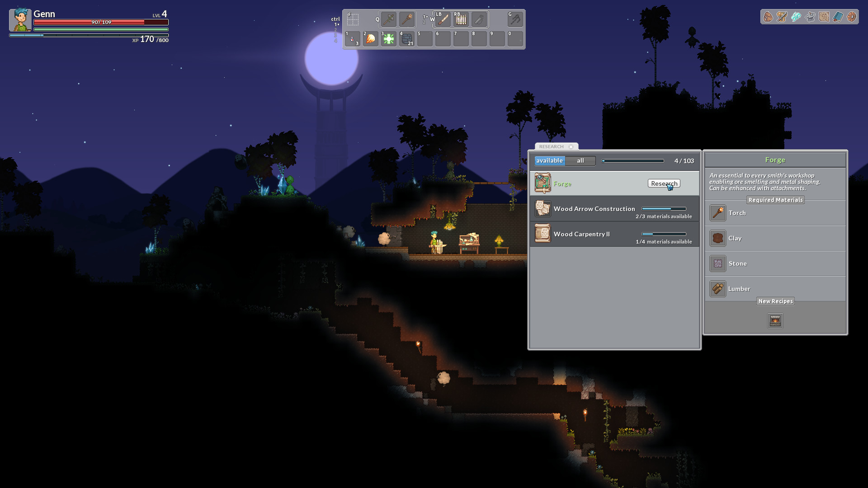
Task: Select the grappling hook in the G slot
Action: [x=515, y=19]
